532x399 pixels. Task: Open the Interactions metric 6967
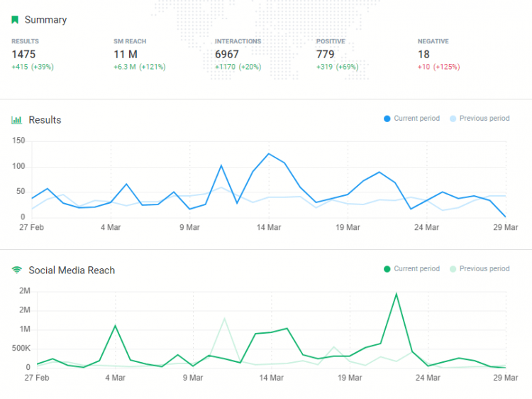pos(227,54)
